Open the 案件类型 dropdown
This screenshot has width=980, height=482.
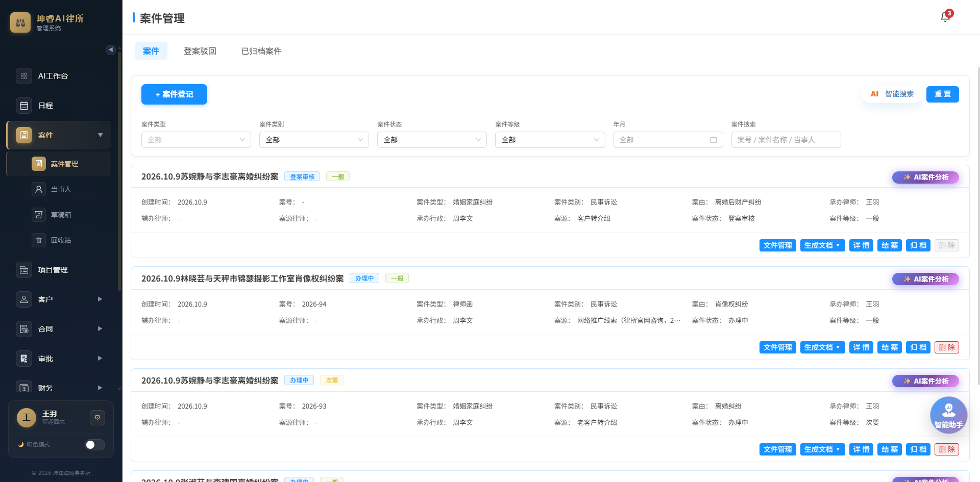click(x=196, y=140)
